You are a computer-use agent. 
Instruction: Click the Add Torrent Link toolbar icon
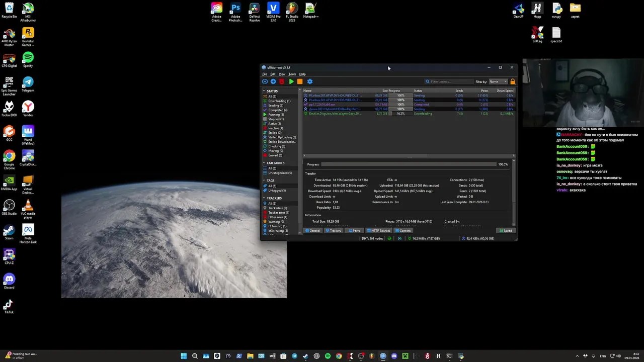(x=265, y=81)
